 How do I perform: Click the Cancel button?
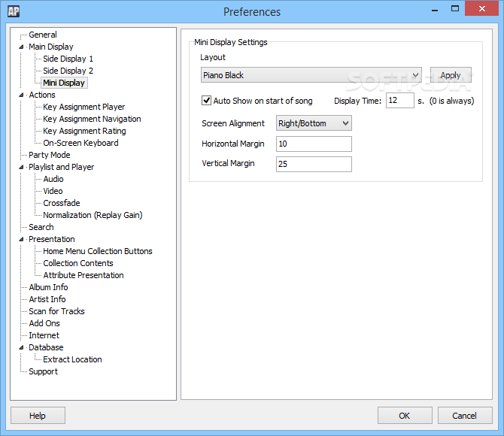tap(465, 416)
